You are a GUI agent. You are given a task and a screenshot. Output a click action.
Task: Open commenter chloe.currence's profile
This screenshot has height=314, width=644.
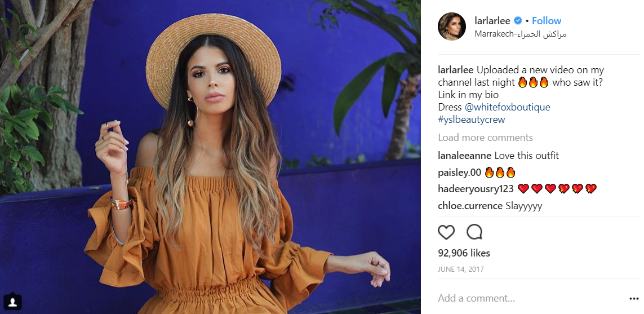470,206
